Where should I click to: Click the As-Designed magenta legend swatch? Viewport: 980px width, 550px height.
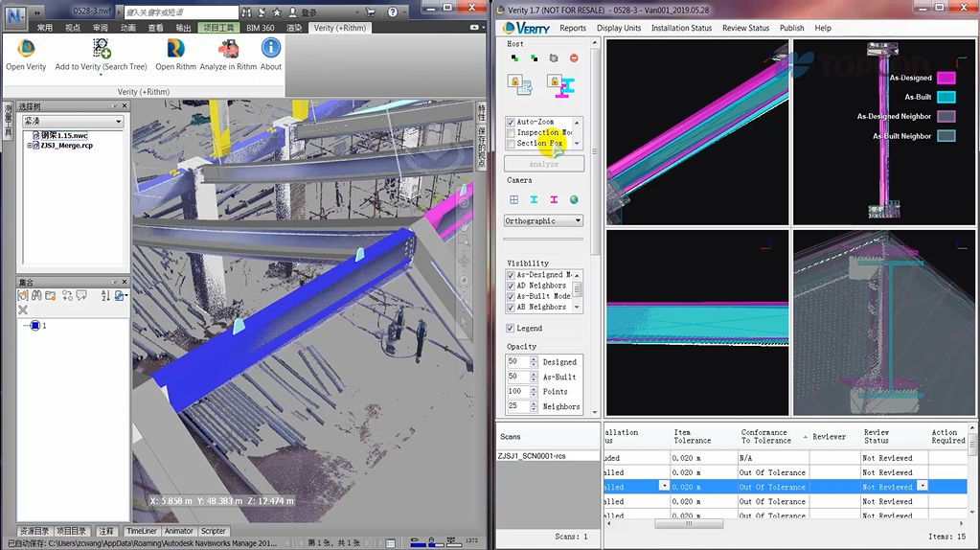click(946, 78)
